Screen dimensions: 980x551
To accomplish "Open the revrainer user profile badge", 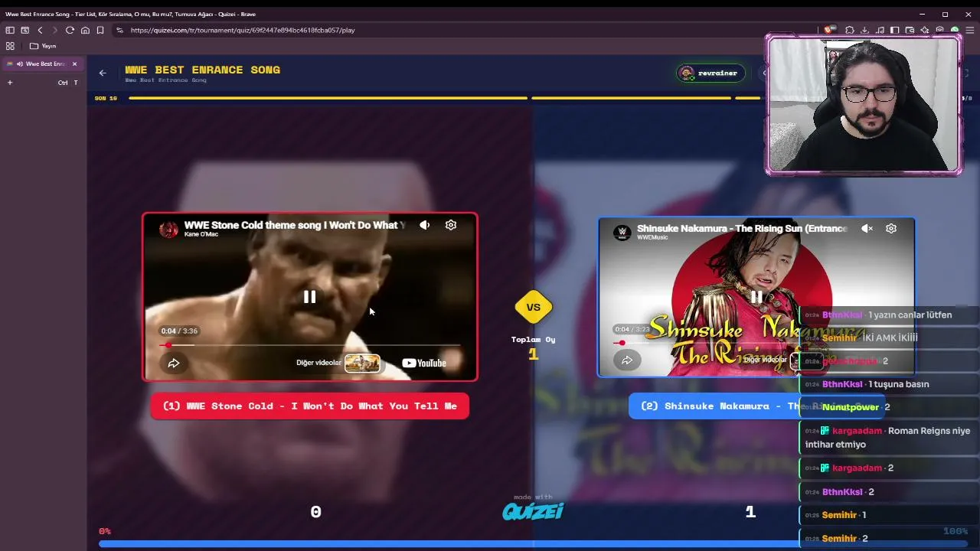I will point(710,73).
